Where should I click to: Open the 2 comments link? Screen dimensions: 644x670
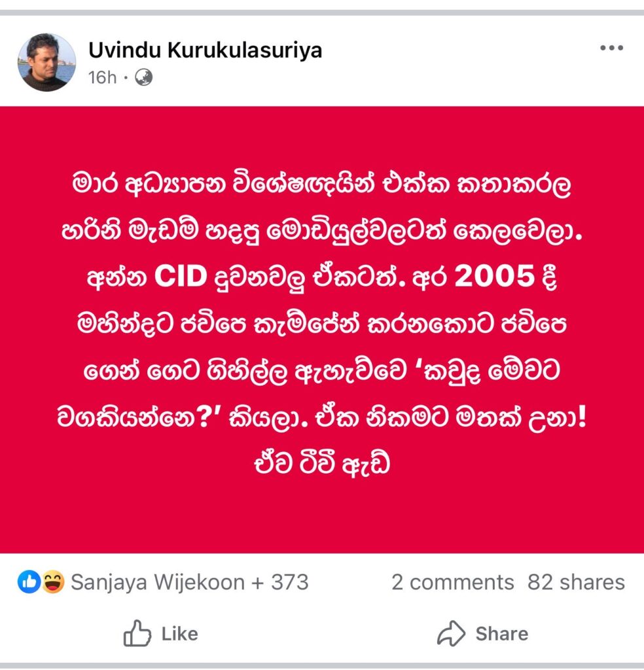tap(452, 582)
